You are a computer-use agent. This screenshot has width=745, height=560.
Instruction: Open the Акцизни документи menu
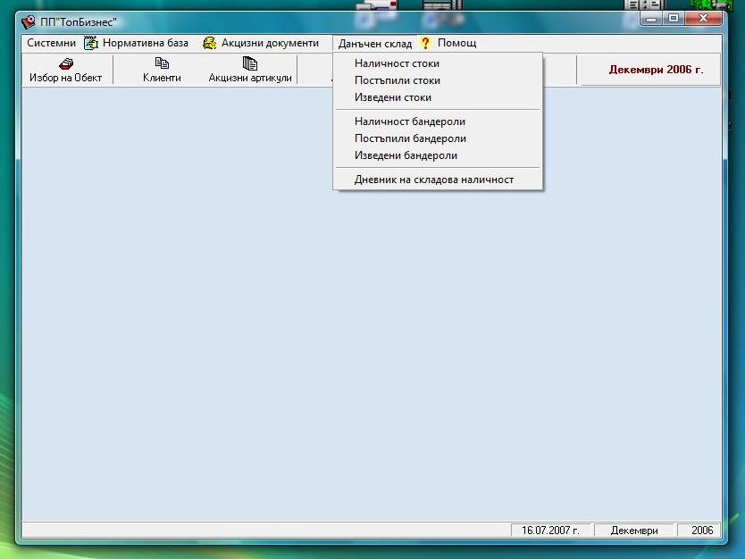270,43
